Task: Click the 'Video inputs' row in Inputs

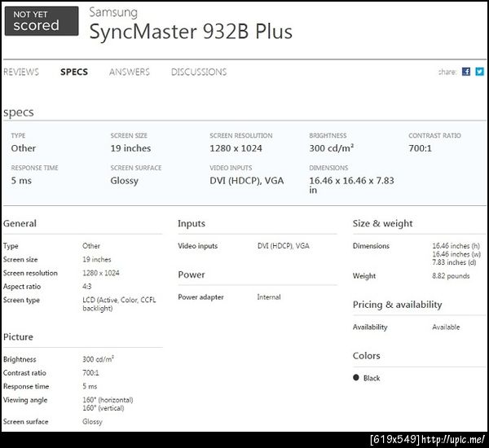Action: point(243,246)
